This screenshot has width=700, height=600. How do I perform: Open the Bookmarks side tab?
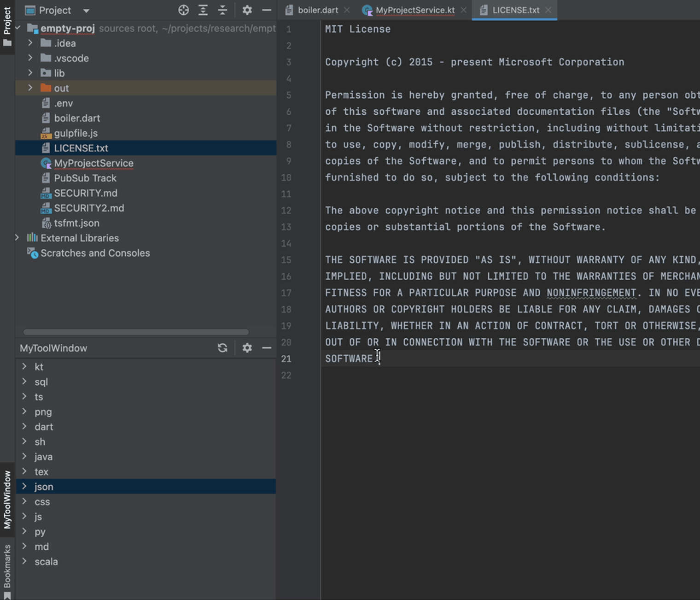7,571
